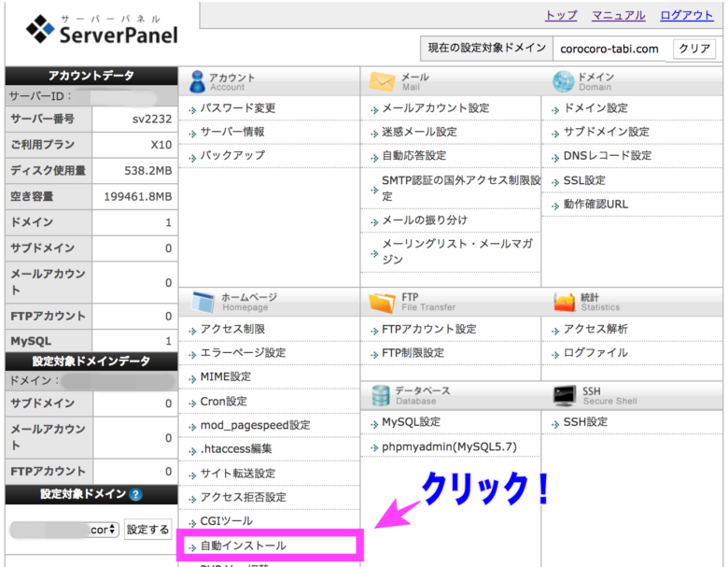Viewport: 728px width, 567px height.
Task: Click the アカウントデータ header
Action: [91, 76]
